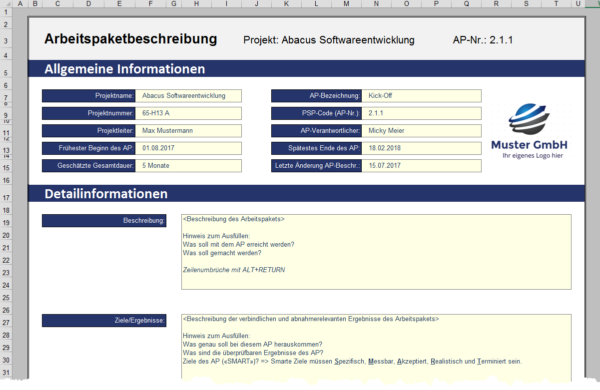Screen dimensions: 600x390
Task: Click the Spätestes Ende date 18.02.2018
Action: pos(421,148)
